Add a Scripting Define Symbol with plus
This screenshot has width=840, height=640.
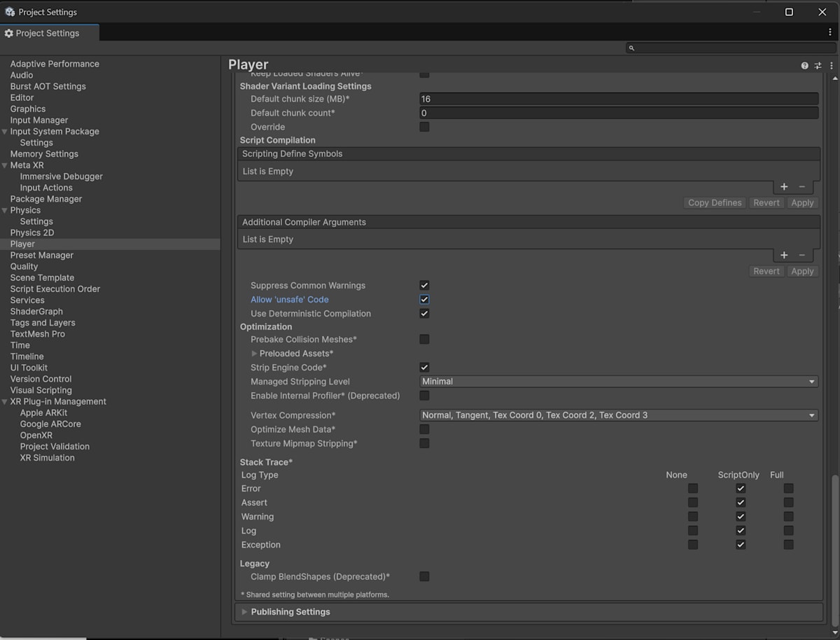click(x=784, y=187)
